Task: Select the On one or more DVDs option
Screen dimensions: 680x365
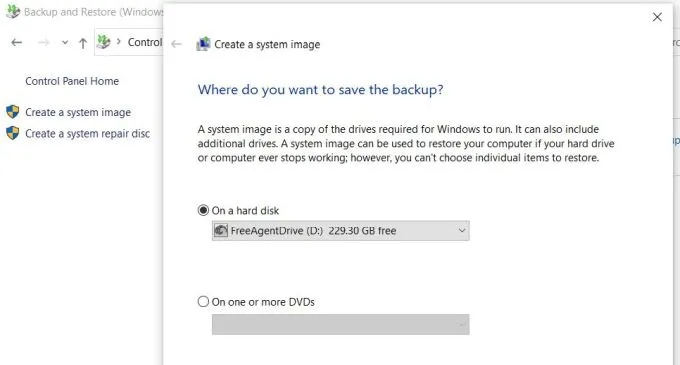Action: pos(256,302)
